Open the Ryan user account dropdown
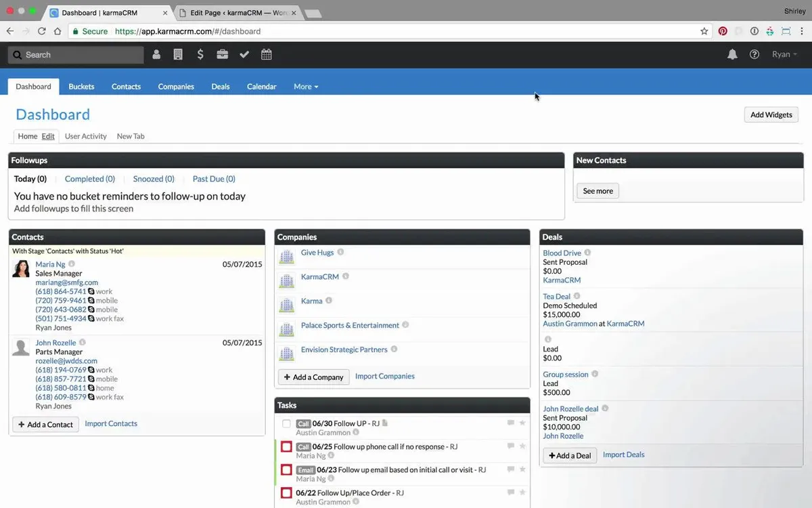The image size is (812, 508). 784,55
